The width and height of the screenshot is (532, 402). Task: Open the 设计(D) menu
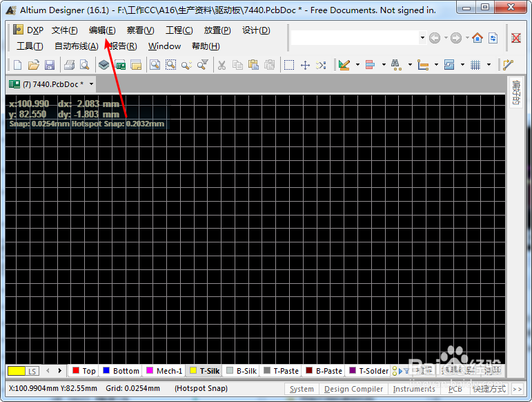tap(256, 30)
